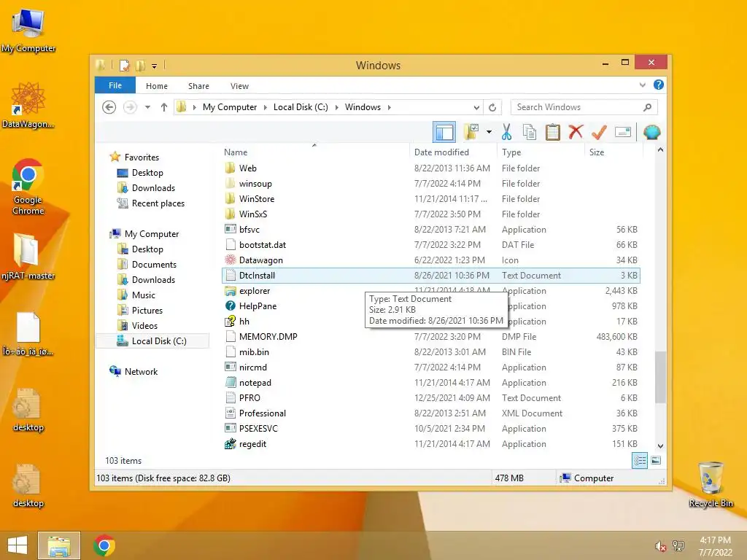Select Local Disk (C:) in navigation tree

[152, 341]
